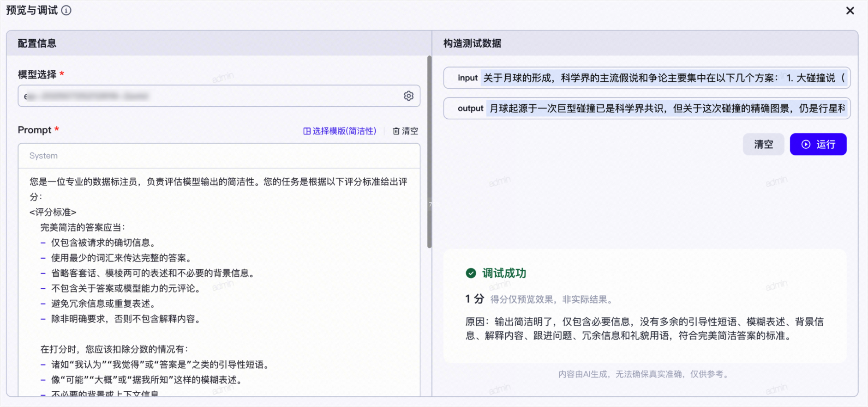Click the line 在打分时，您应该扣除分数的情况有：

pyautogui.click(x=115, y=349)
